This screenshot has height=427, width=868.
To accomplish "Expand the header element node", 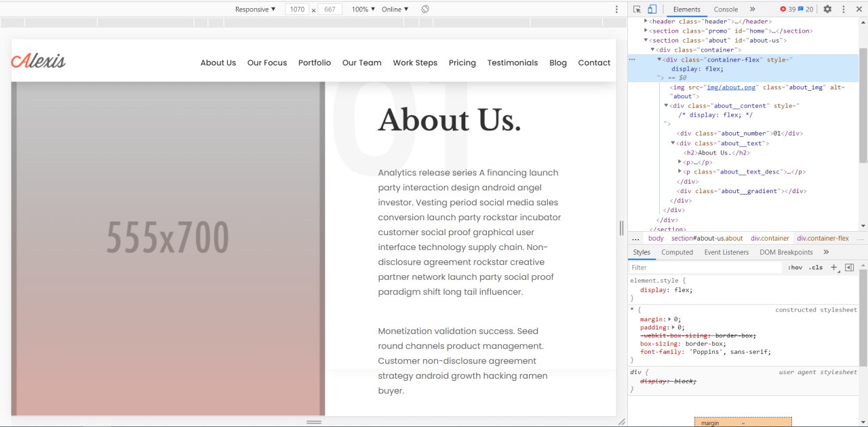I will (x=646, y=22).
